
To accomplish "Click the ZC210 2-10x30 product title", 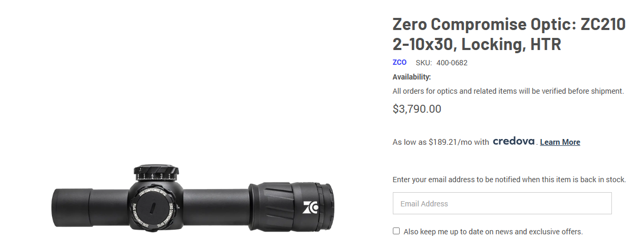I will (509, 34).
